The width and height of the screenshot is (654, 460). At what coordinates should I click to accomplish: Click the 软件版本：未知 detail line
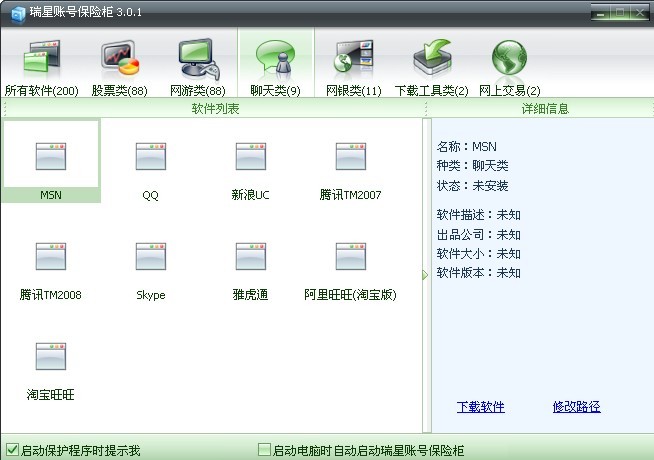click(x=478, y=273)
